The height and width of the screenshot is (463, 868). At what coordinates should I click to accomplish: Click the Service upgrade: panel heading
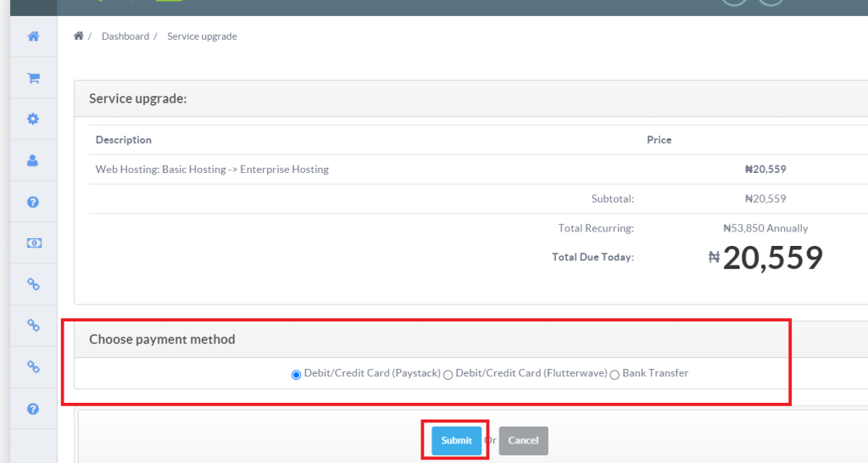coord(138,98)
